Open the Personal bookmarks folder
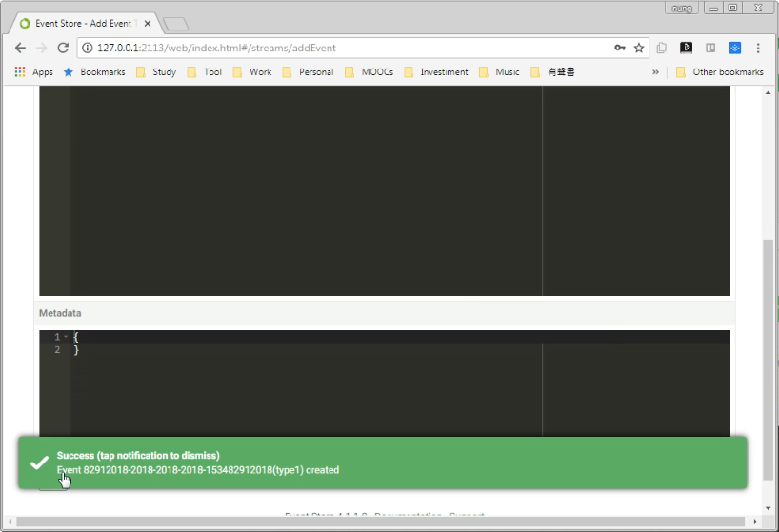 (308, 72)
